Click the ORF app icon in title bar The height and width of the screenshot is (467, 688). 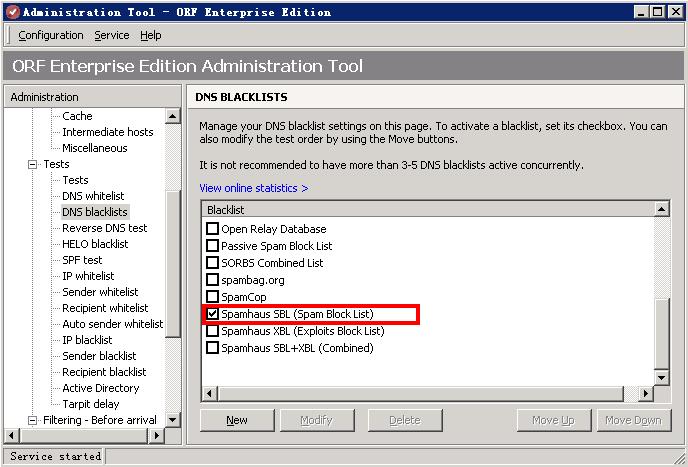pyautogui.click(x=12, y=12)
